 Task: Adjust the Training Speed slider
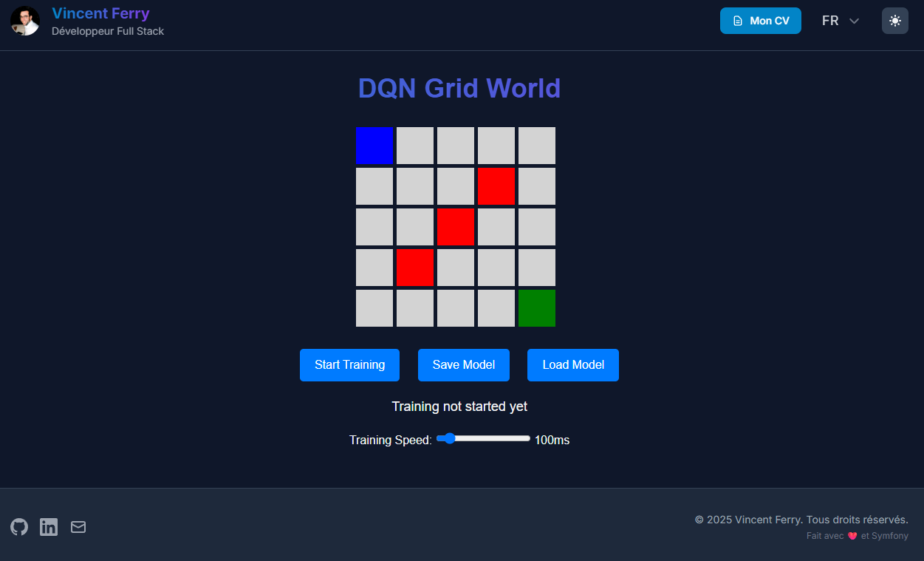point(483,438)
